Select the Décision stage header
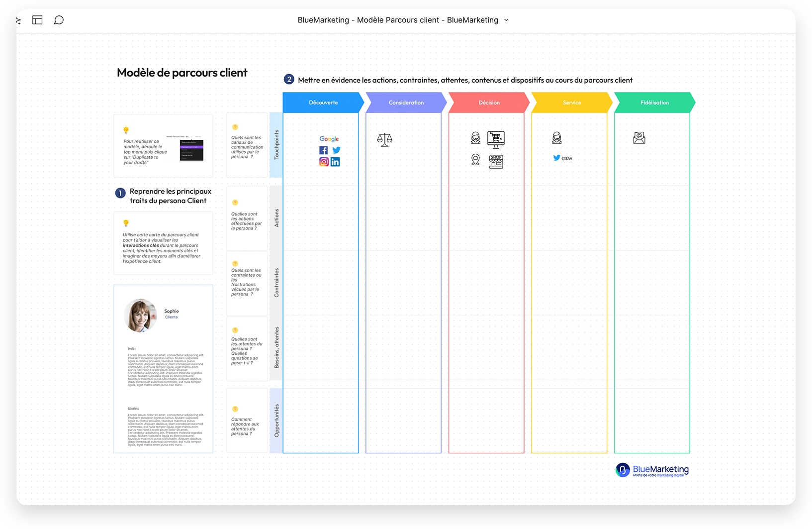 pyautogui.click(x=489, y=103)
